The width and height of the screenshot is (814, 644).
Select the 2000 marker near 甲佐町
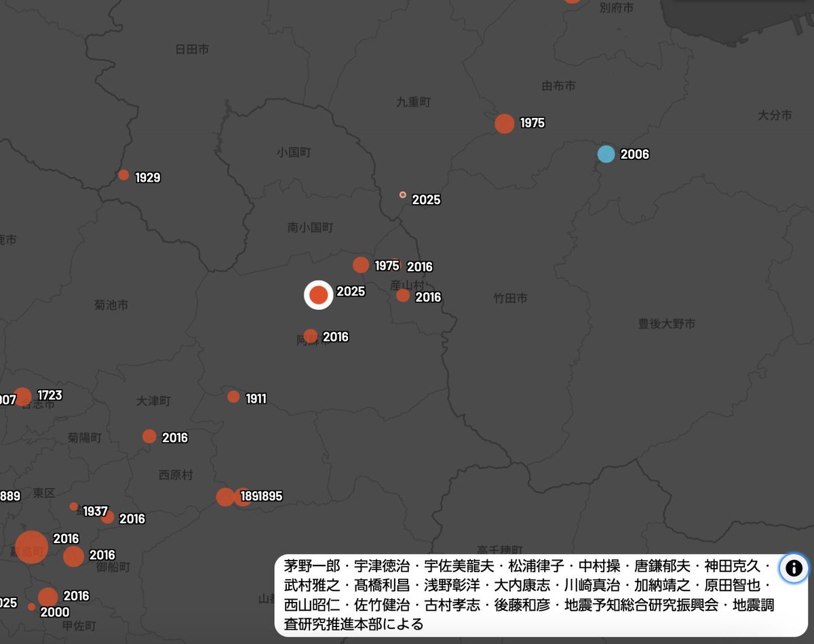coord(31,606)
